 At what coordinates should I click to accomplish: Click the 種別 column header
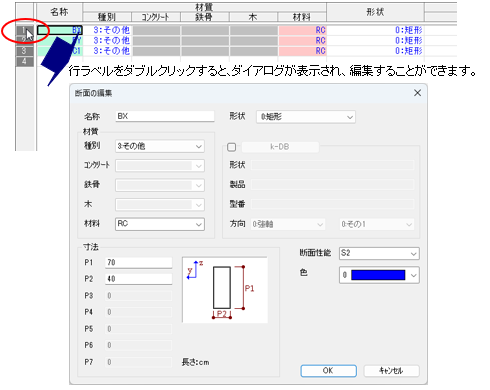pyautogui.click(x=107, y=17)
